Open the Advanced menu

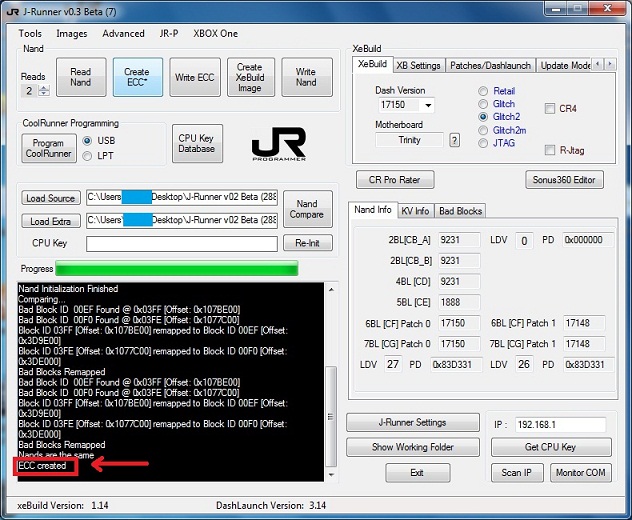pos(123,33)
